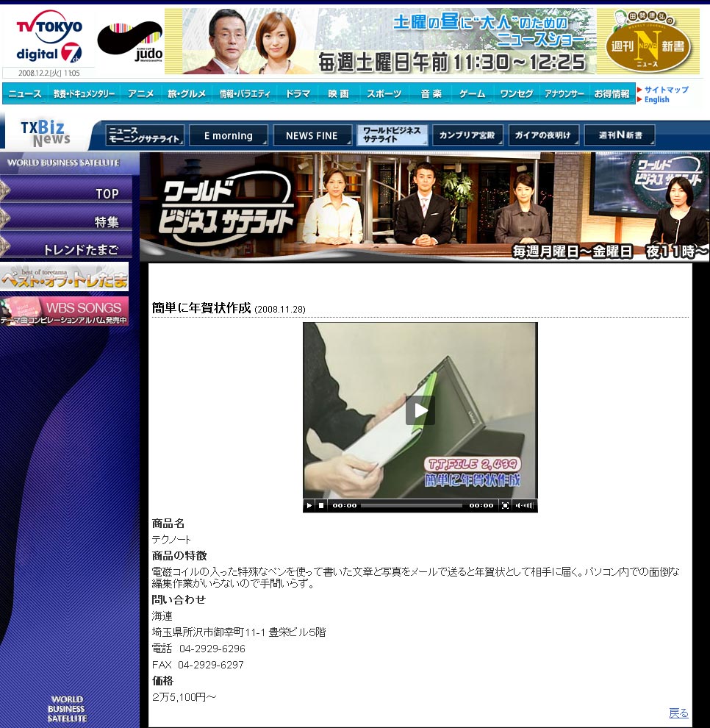This screenshot has height=728, width=710.
Task: Select the ゲーム menu item
Action: [x=473, y=94]
